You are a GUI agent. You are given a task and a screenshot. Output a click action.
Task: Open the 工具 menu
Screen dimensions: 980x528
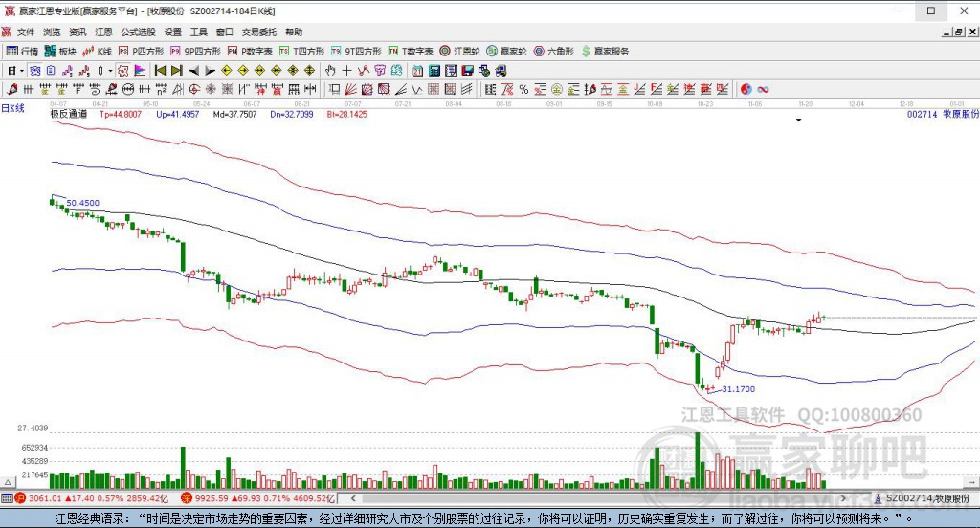pyautogui.click(x=199, y=32)
